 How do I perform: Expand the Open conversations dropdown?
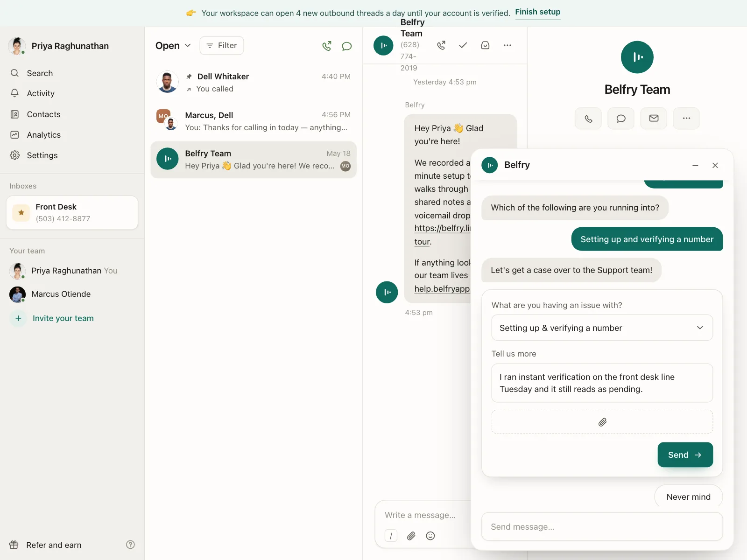coord(173,46)
